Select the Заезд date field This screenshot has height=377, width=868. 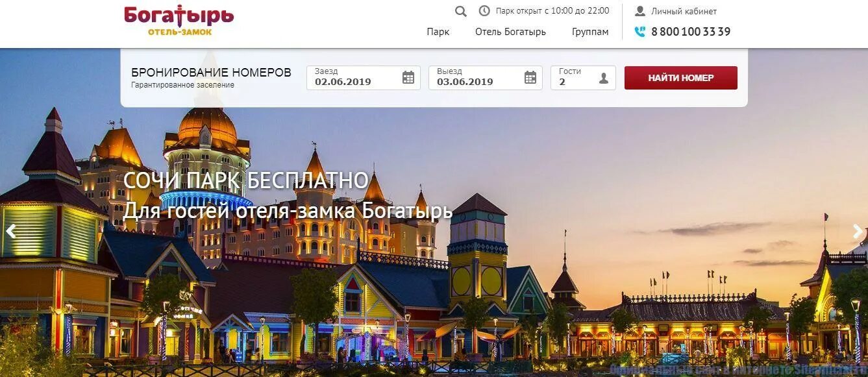[x=364, y=78]
